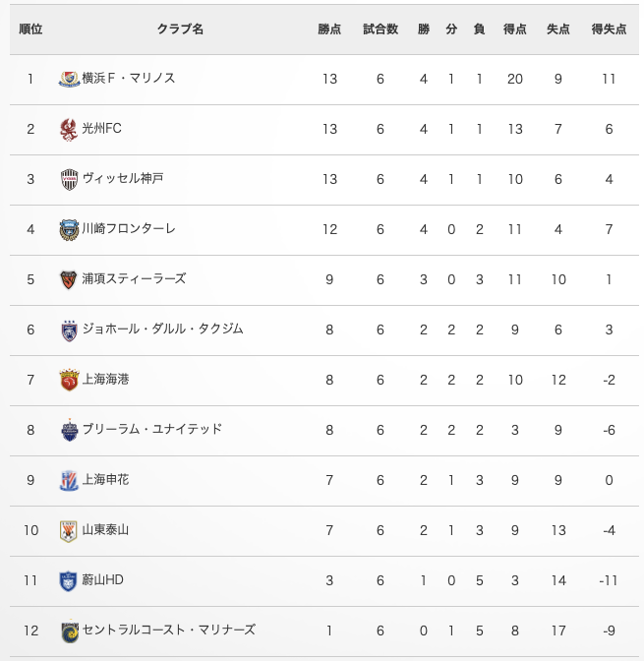Click the Shanghai Shenhua (上海申花) crest
Screen dimensions: 644x661
(x=69, y=480)
